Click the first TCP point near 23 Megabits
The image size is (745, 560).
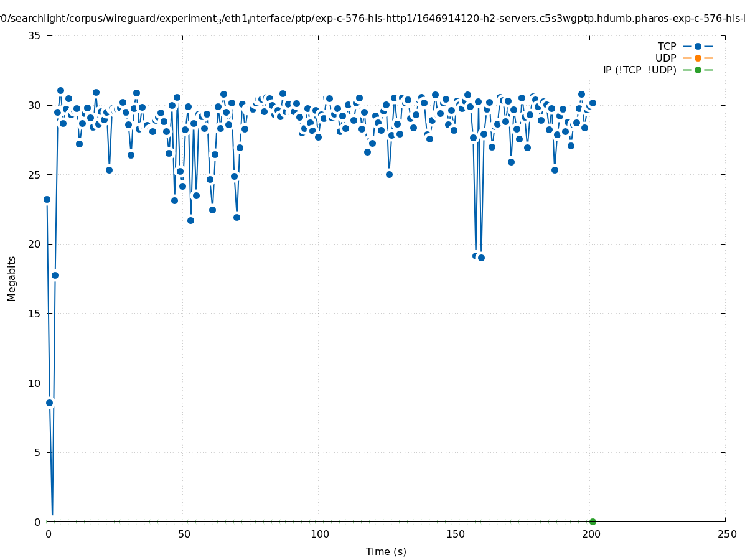(x=47, y=199)
